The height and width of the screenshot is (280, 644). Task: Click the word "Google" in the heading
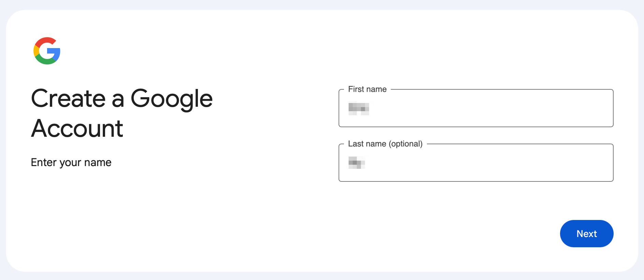pos(172,99)
